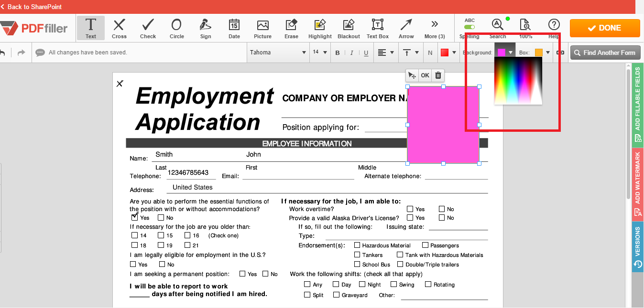Viewport: 644px width, 308px height.
Task: Select the Cross tool
Action: click(119, 28)
